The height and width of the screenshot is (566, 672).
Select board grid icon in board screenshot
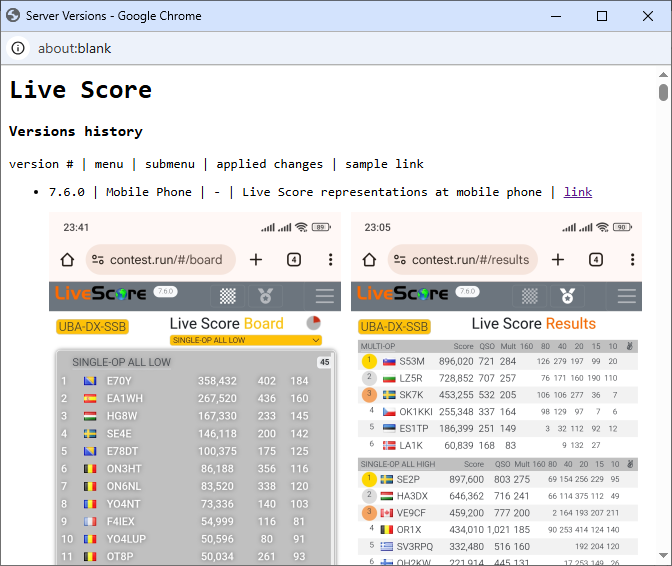[228, 296]
